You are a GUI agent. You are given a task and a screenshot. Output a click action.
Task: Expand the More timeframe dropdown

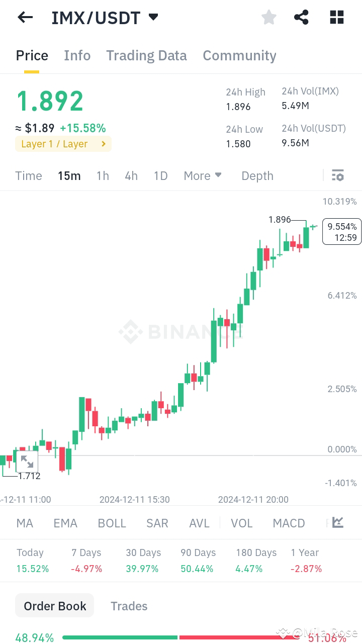pos(202,175)
